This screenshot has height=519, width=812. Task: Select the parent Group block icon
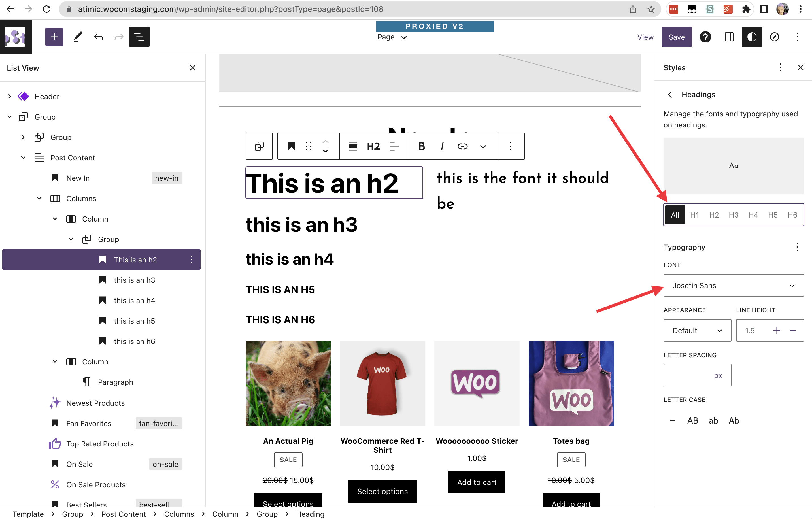[x=259, y=146]
